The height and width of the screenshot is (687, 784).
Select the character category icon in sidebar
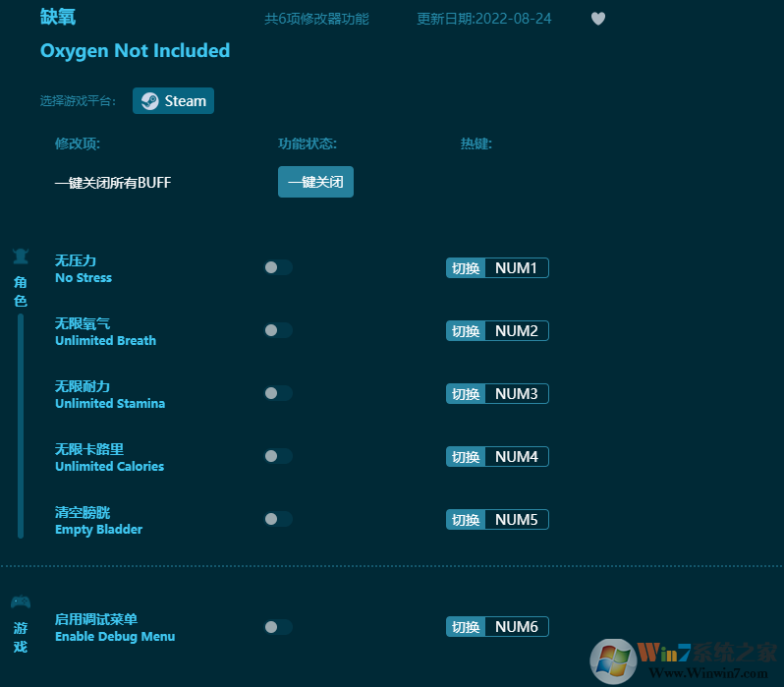21,258
